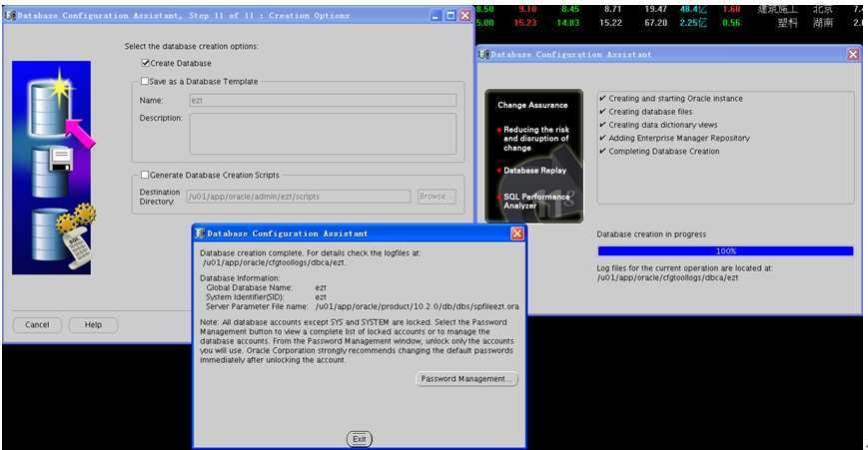Click the System Identifier(SID) value ezt
Image resolution: width=868 pixels, height=450 pixels.
[321, 297]
